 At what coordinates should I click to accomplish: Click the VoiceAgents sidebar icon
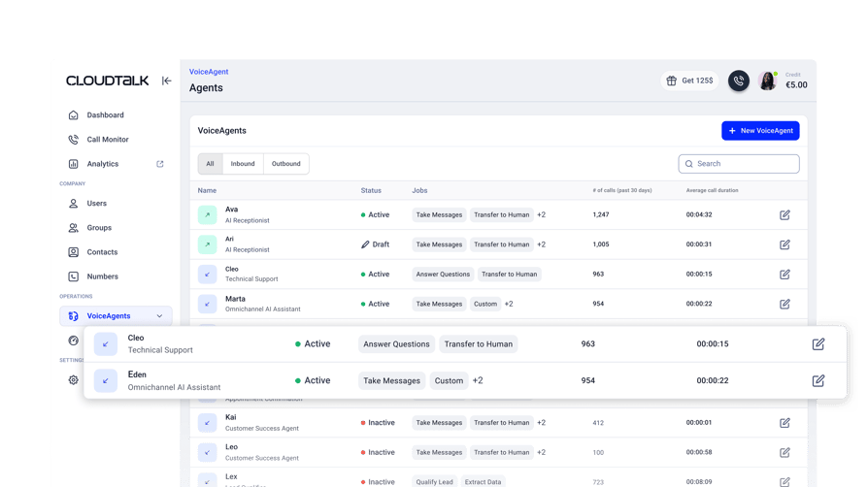click(x=73, y=316)
